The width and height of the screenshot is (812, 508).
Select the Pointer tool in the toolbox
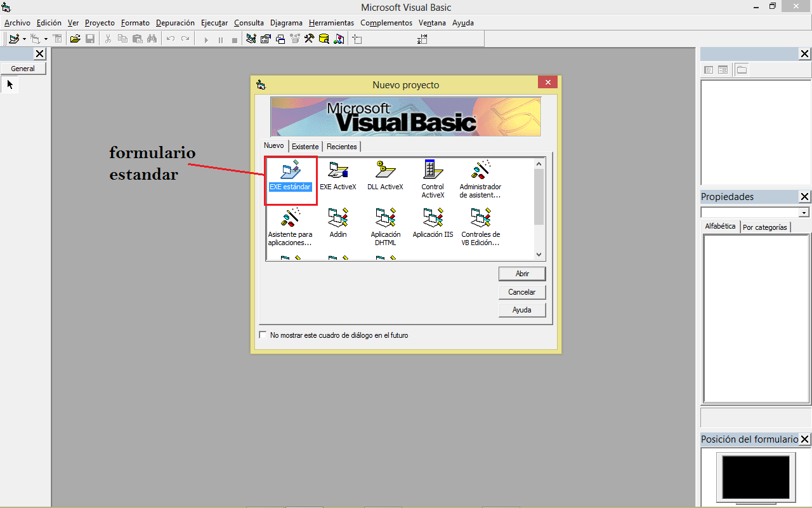click(9, 84)
